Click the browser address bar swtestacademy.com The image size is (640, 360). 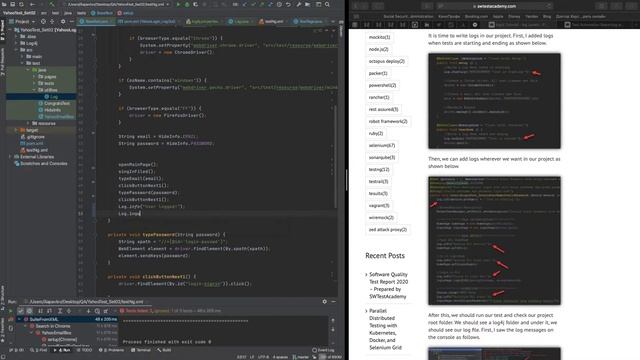click(x=494, y=6)
